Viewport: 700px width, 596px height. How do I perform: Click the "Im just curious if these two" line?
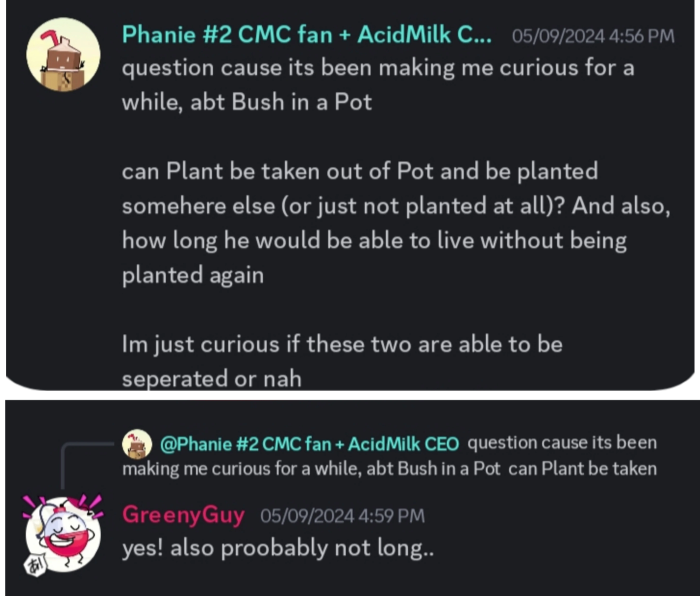342,344
